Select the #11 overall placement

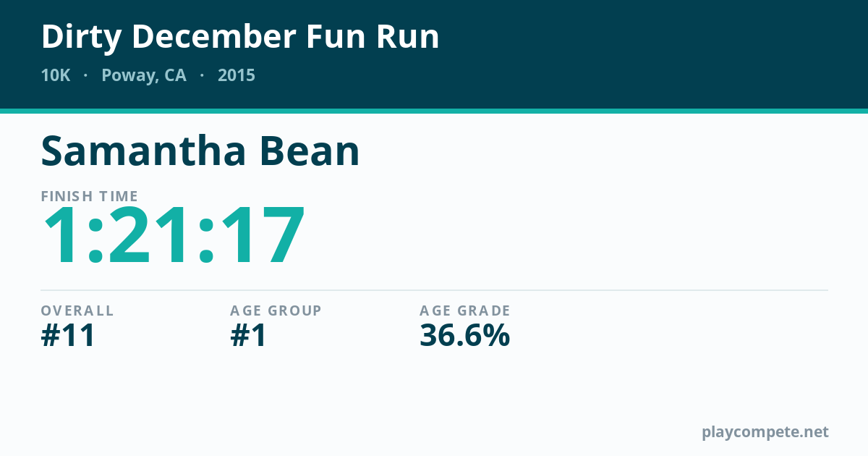click(69, 336)
